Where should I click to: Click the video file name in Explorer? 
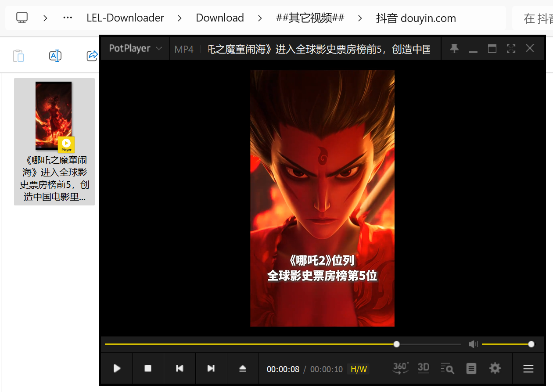click(x=55, y=179)
